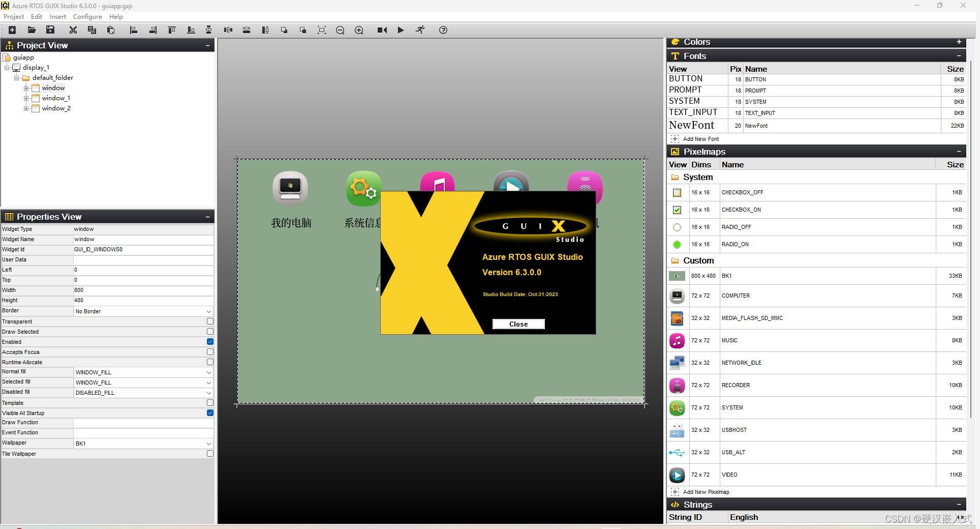Align selected widgets to the left edge

pos(134,30)
